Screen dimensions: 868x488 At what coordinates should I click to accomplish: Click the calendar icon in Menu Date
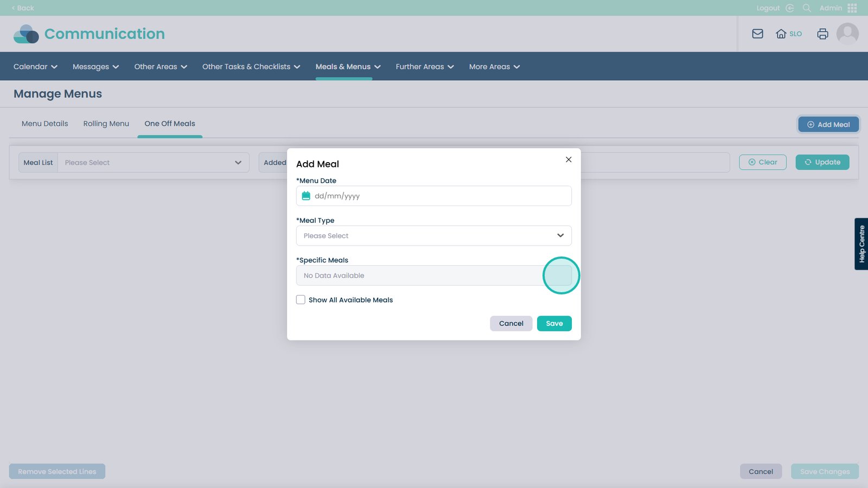pos(306,196)
